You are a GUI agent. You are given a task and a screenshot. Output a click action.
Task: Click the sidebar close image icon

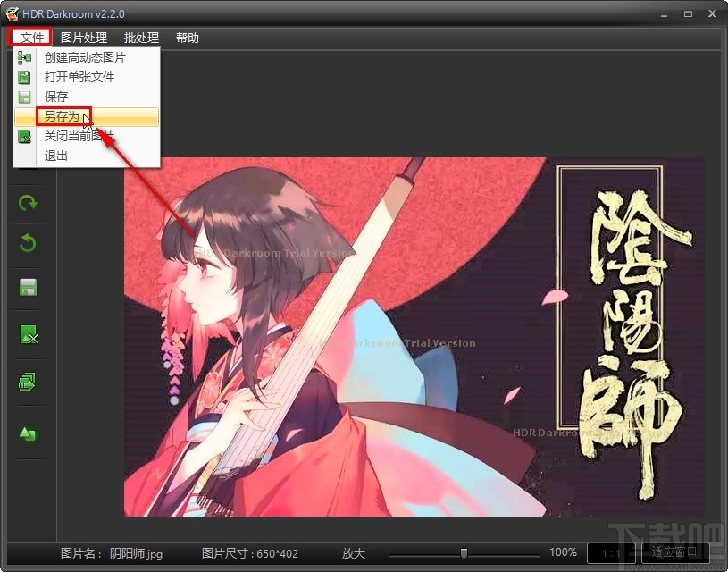tap(29, 334)
